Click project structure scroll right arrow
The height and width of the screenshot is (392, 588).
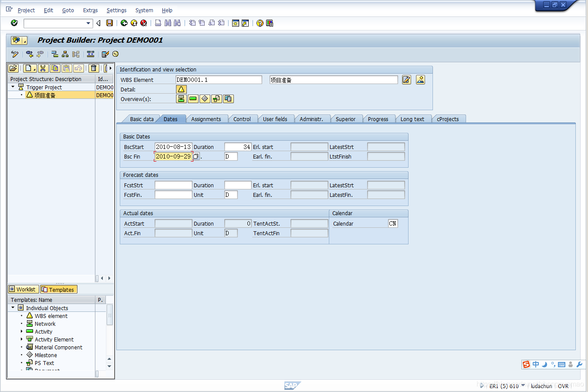(109, 278)
